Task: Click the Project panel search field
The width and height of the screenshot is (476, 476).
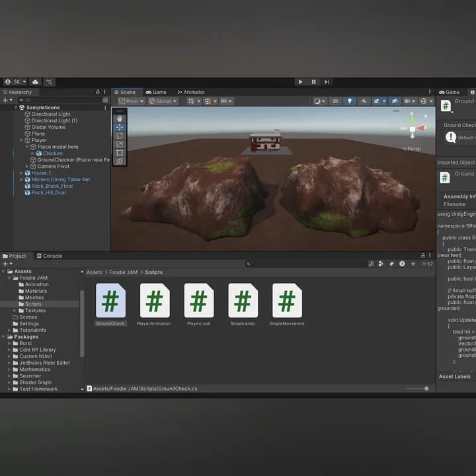Action: pyautogui.click(x=305, y=264)
